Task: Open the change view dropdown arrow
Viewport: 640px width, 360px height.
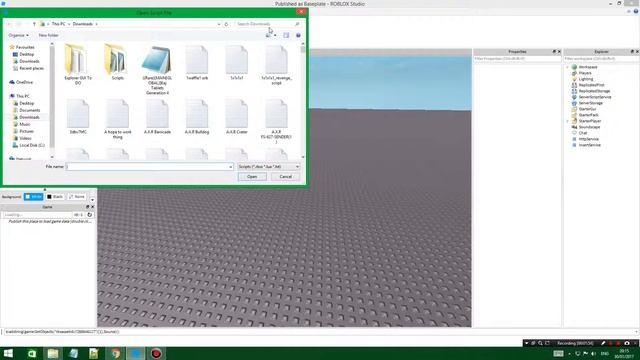Action: pyautogui.click(x=275, y=36)
